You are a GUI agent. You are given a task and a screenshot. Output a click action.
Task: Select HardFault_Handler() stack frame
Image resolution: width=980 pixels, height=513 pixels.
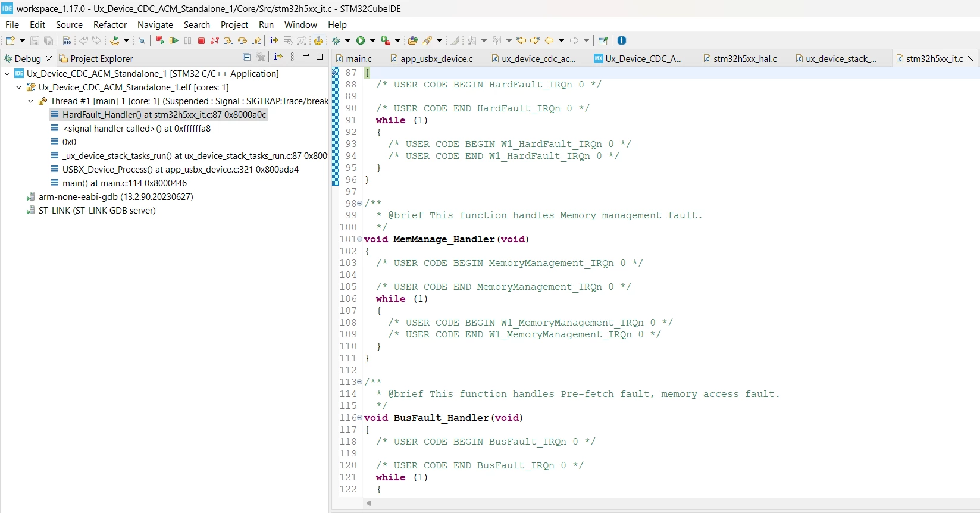[158, 115]
